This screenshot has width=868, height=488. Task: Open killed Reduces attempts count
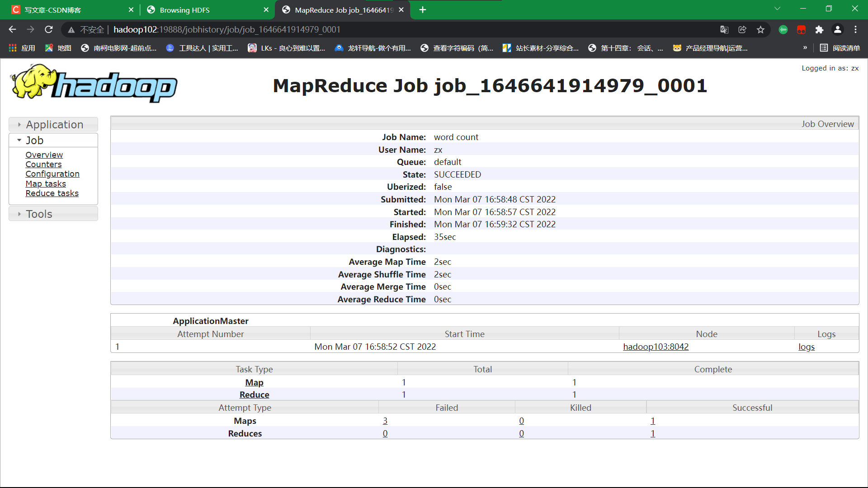point(521,433)
